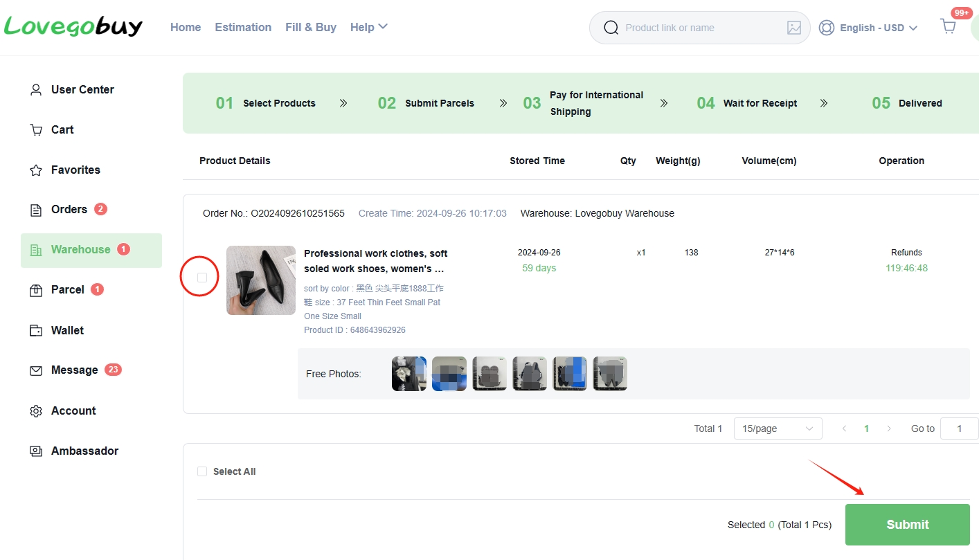Click the magnifier search icon
The height and width of the screenshot is (560, 979).
611,28
